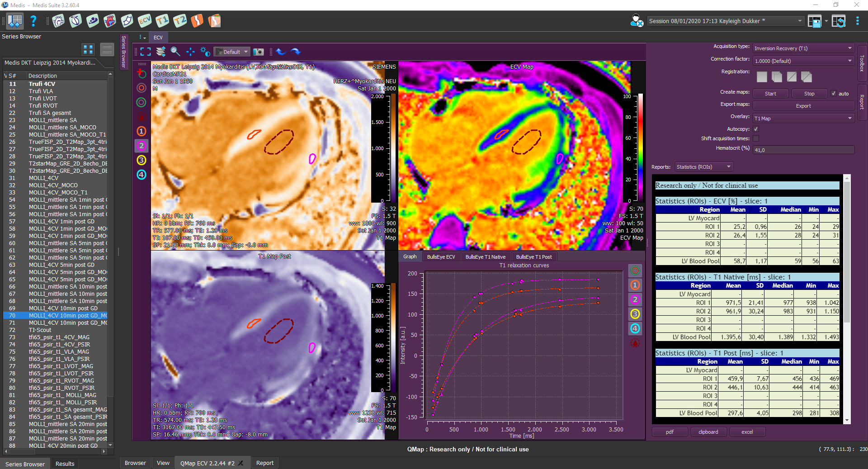
Task: Click the Export maps button
Action: pos(803,106)
